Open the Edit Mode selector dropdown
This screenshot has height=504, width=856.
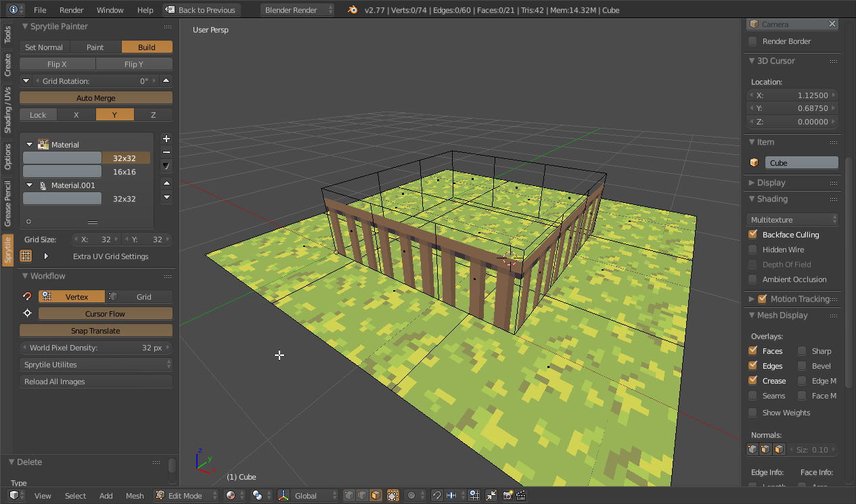pos(186,495)
